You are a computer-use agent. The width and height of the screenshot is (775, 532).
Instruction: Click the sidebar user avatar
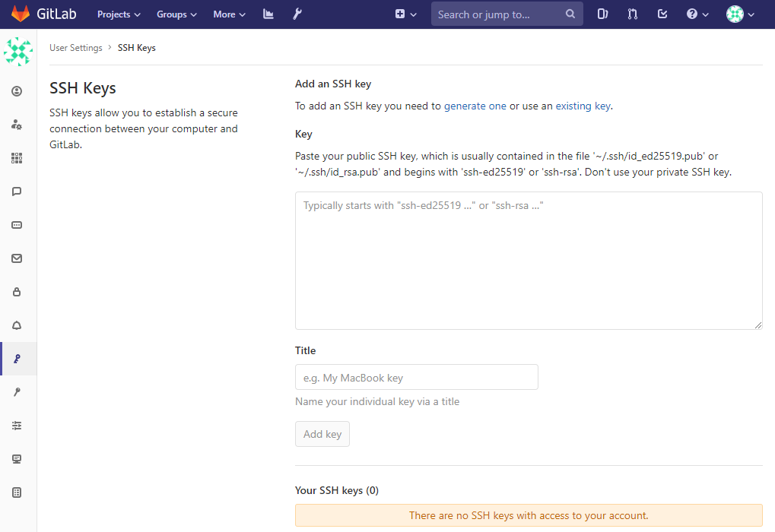[18, 52]
